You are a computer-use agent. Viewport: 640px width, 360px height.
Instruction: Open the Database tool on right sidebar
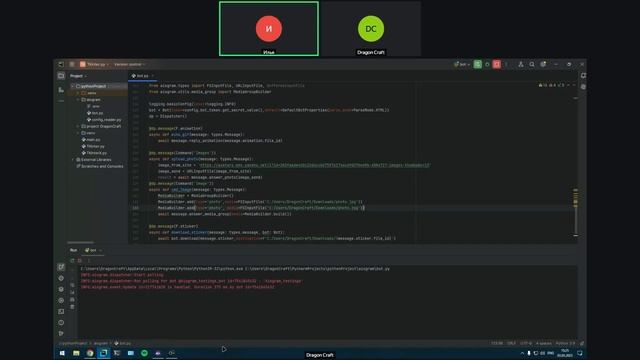(x=583, y=87)
